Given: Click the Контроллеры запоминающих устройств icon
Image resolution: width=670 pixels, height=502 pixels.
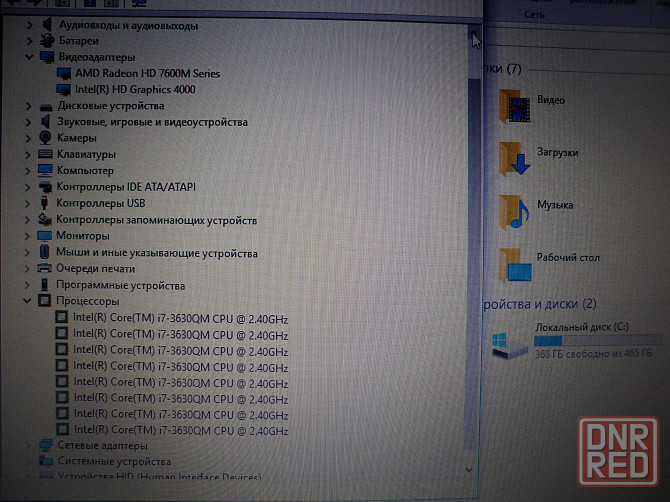Looking at the screenshot, I should (44, 220).
